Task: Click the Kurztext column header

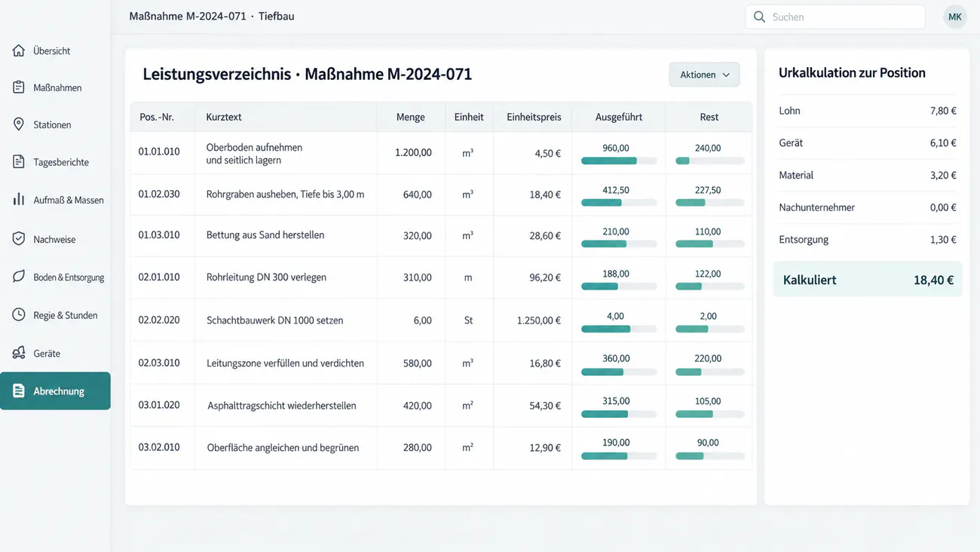Action: (224, 117)
